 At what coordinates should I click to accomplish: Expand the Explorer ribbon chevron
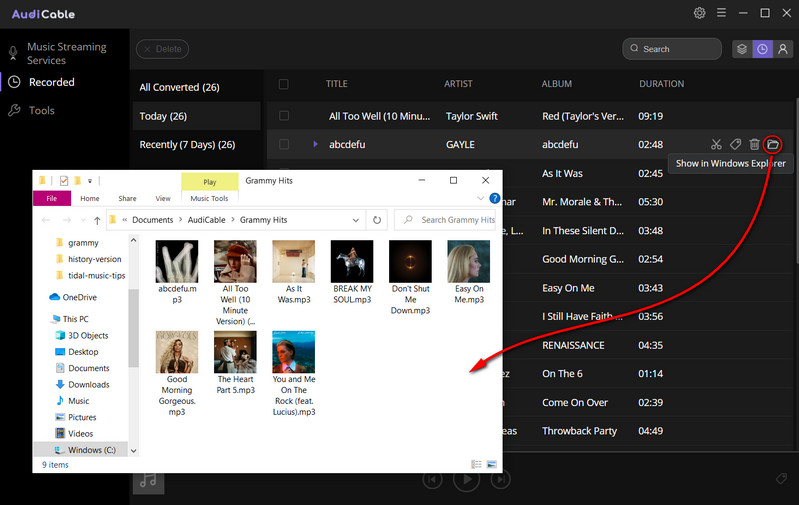coord(480,198)
